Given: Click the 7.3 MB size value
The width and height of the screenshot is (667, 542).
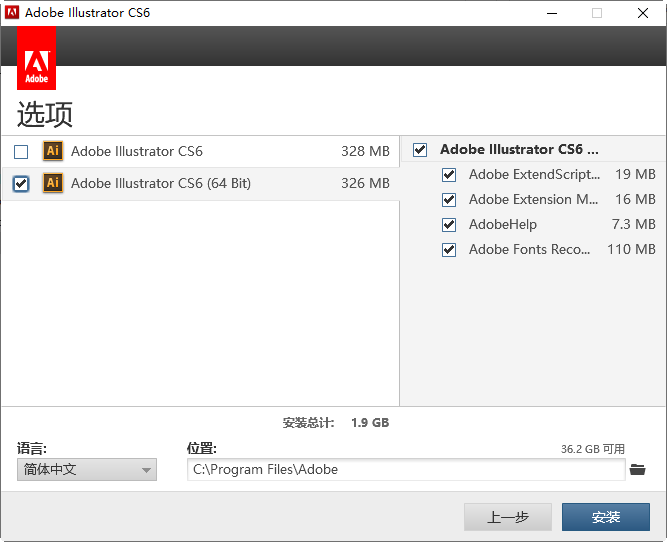Looking at the screenshot, I should pos(633,224).
